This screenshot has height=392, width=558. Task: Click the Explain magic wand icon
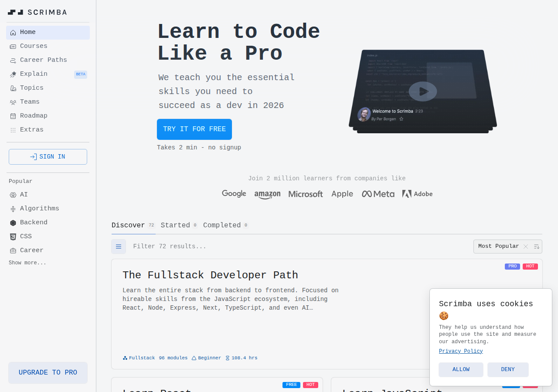pyautogui.click(x=13, y=74)
